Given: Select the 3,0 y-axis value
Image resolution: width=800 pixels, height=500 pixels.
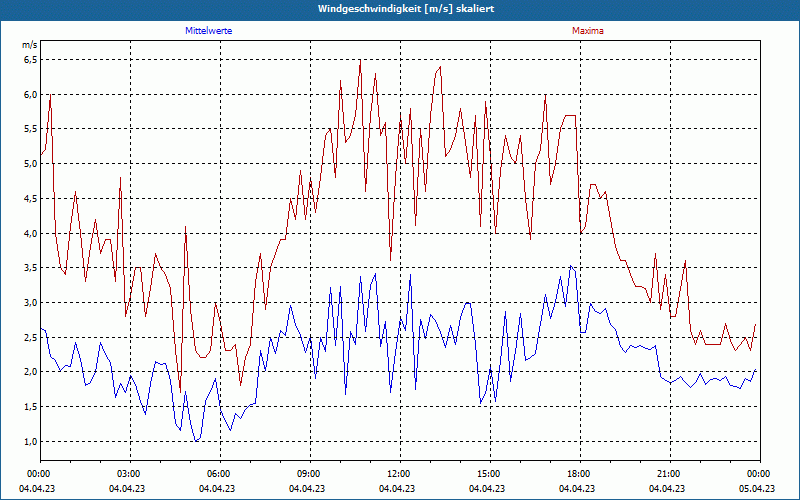Looking at the screenshot, I should coord(30,303).
